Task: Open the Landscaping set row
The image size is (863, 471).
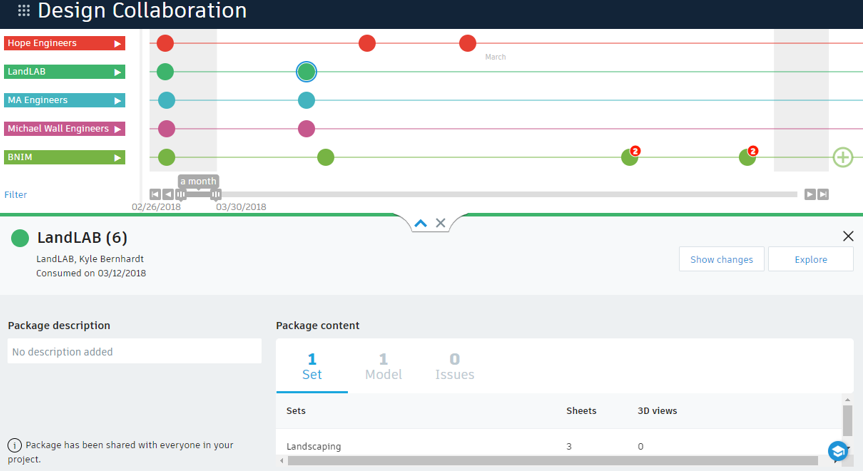Action: (x=559, y=446)
